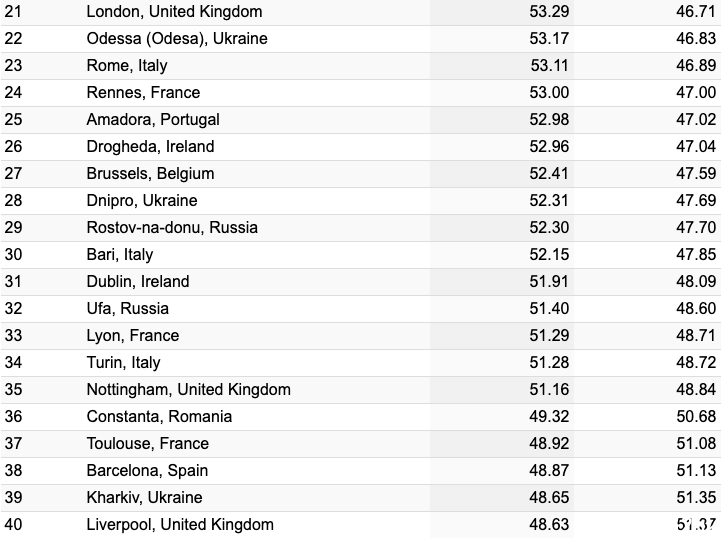Click rank number 34 for Turin

13,363
